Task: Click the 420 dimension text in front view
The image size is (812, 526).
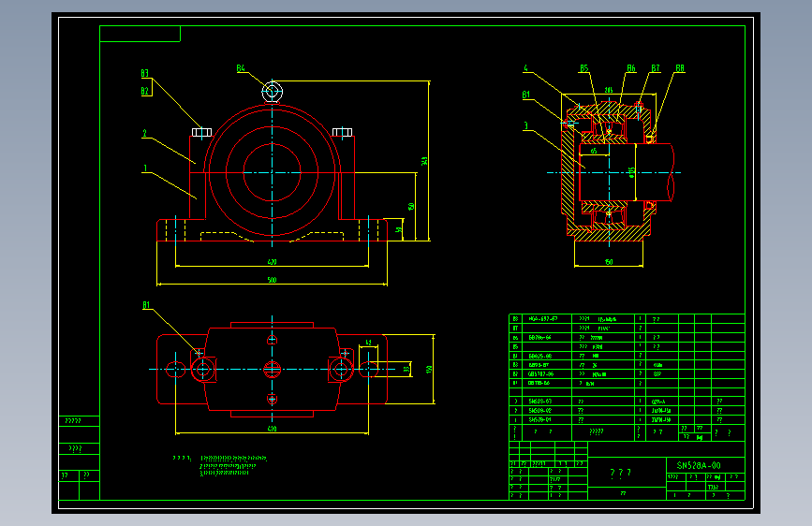Action: (272, 262)
